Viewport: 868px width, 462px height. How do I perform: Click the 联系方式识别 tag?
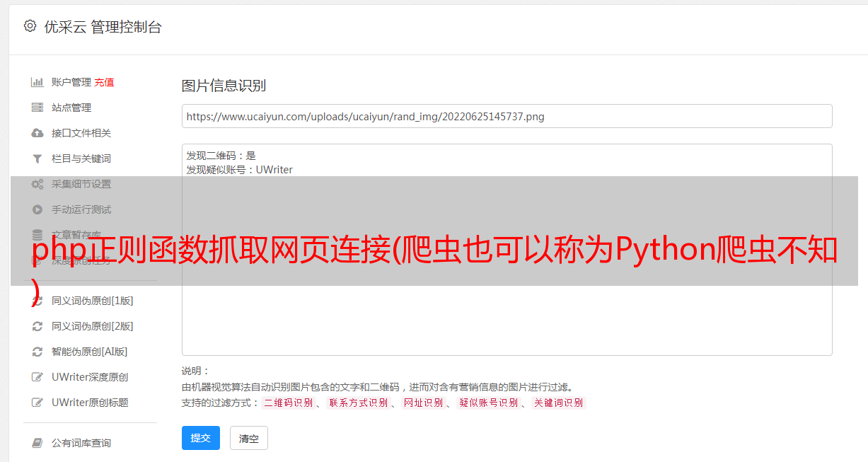(x=358, y=403)
